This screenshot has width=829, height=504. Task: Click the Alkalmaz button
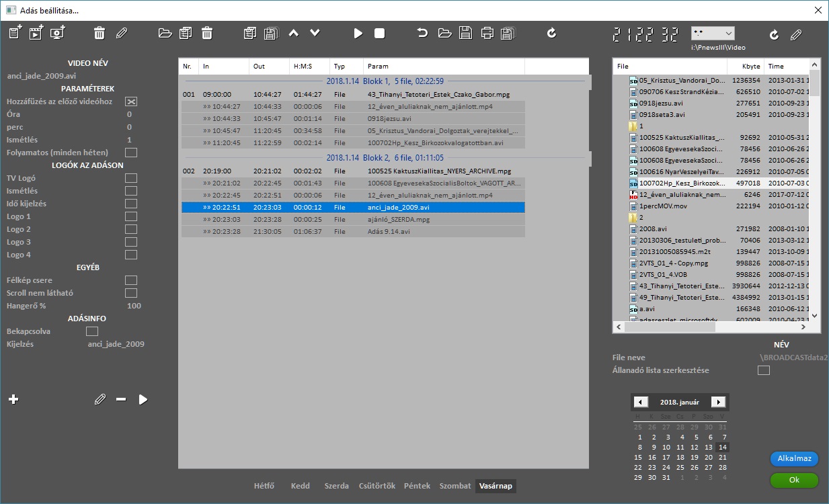[x=794, y=459]
